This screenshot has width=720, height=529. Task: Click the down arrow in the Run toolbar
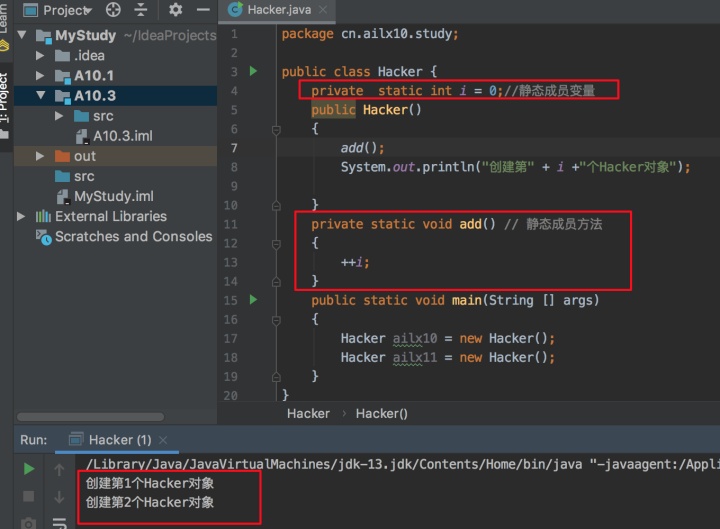(59, 497)
